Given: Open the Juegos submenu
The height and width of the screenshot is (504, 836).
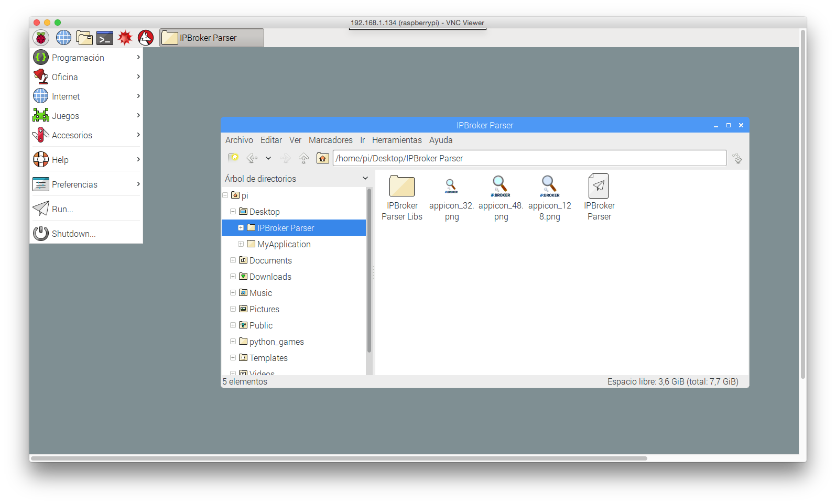Looking at the screenshot, I should coord(86,116).
